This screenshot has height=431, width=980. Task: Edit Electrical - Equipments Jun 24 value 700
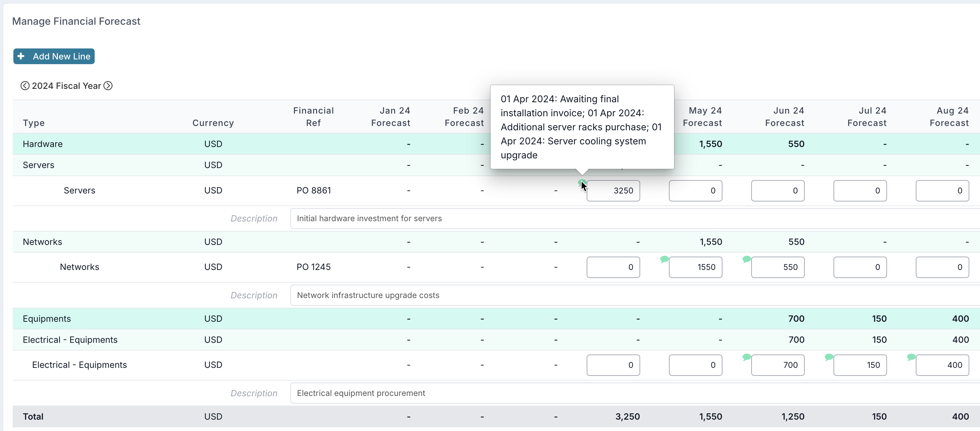point(777,365)
